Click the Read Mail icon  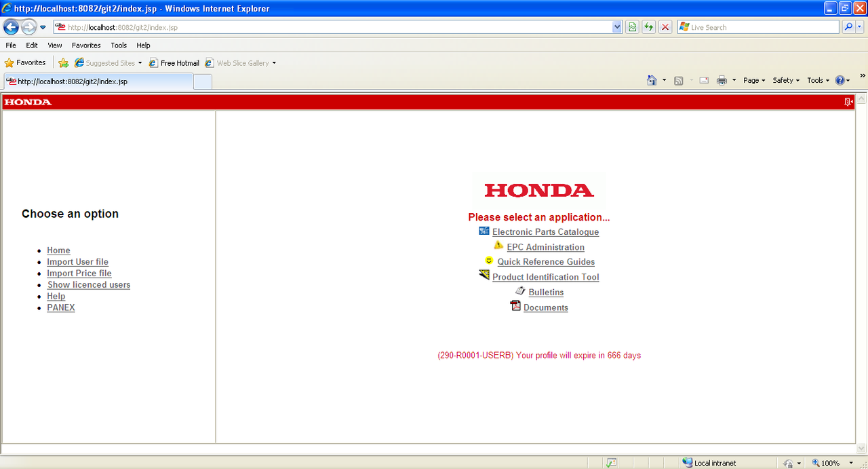pos(704,80)
